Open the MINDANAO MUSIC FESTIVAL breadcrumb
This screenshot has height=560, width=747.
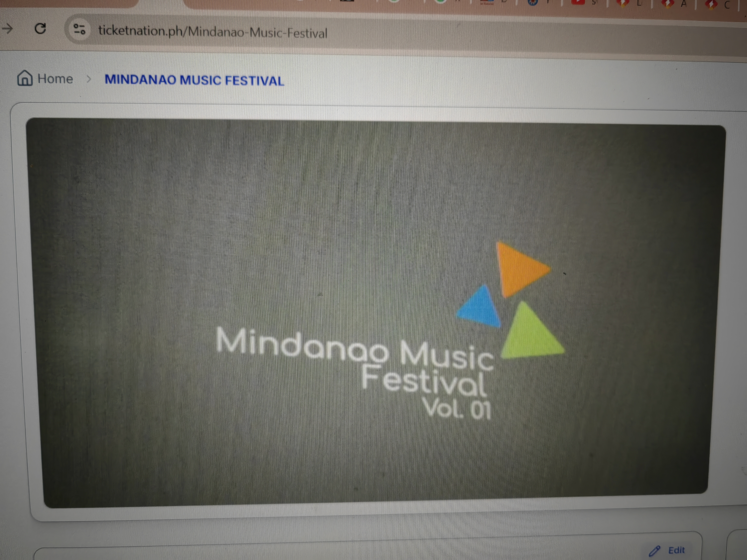[x=194, y=80]
